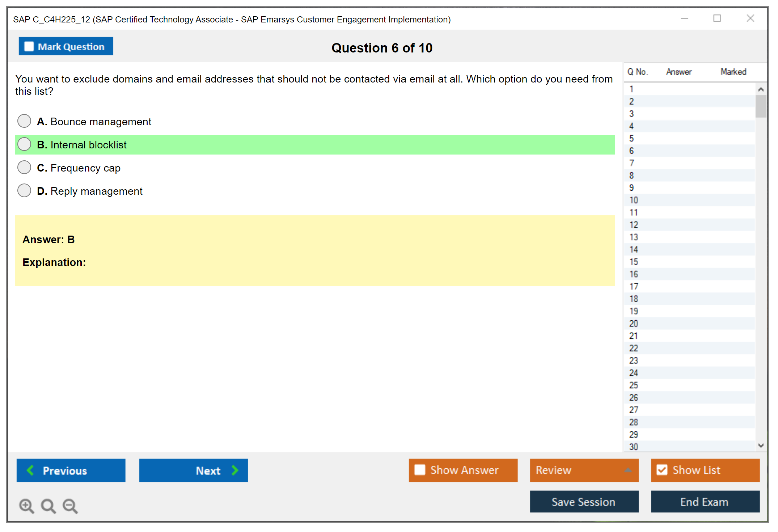Uncheck the Show List checkbox
The width and height of the screenshot is (778, 532).
662,470
